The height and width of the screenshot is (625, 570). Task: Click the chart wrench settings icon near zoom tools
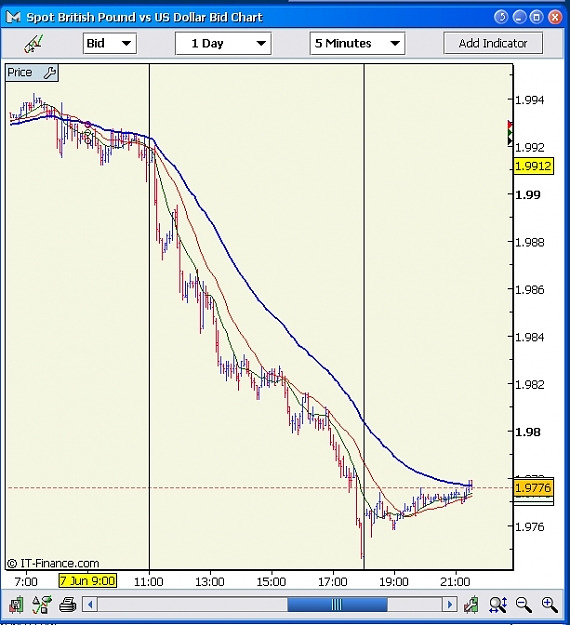(472, 605)
